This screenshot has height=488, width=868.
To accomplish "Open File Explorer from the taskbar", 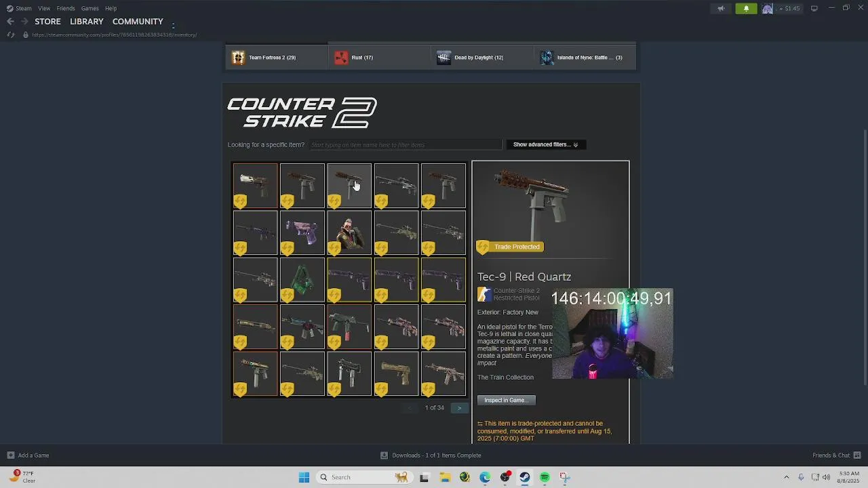I will point(445,477).
